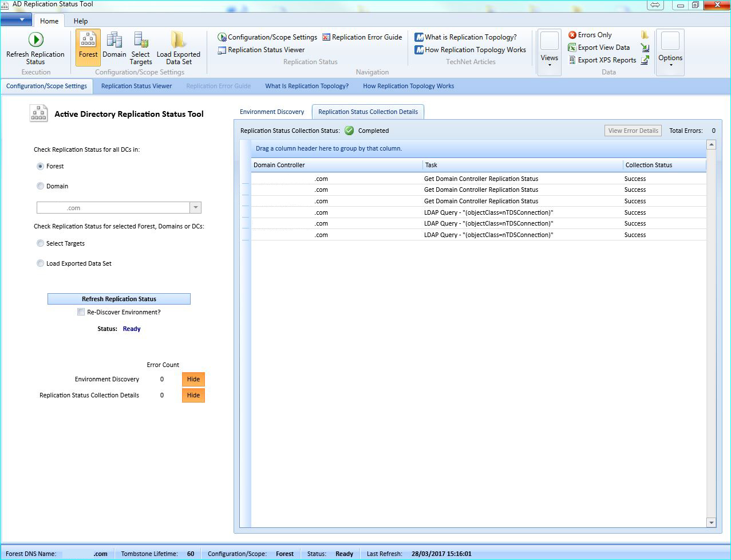
Task: Open the Views dropdown in ribbon
Action: coord(549,52)
